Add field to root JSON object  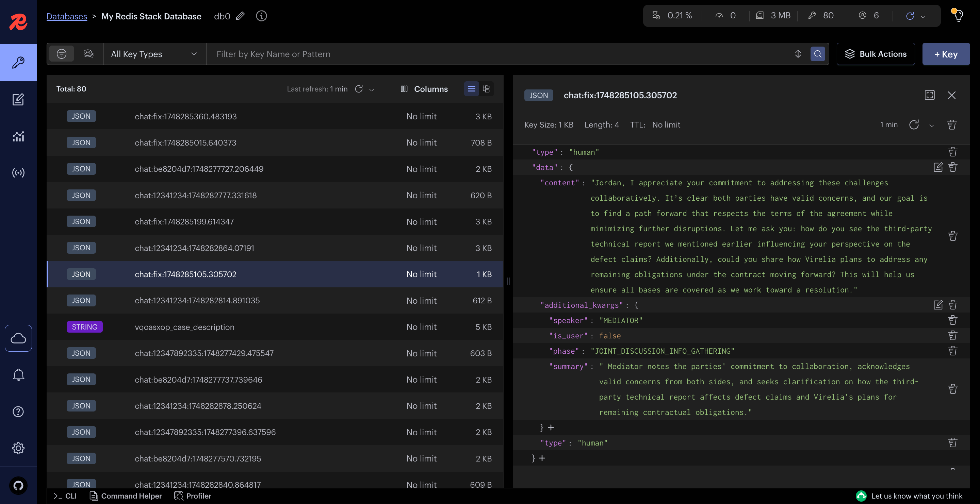click(542, 458)
